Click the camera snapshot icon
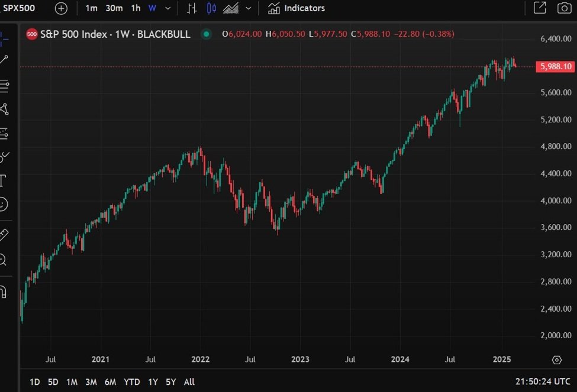Image resolution: width=577 pixels, height=392 pixels. 564,8
